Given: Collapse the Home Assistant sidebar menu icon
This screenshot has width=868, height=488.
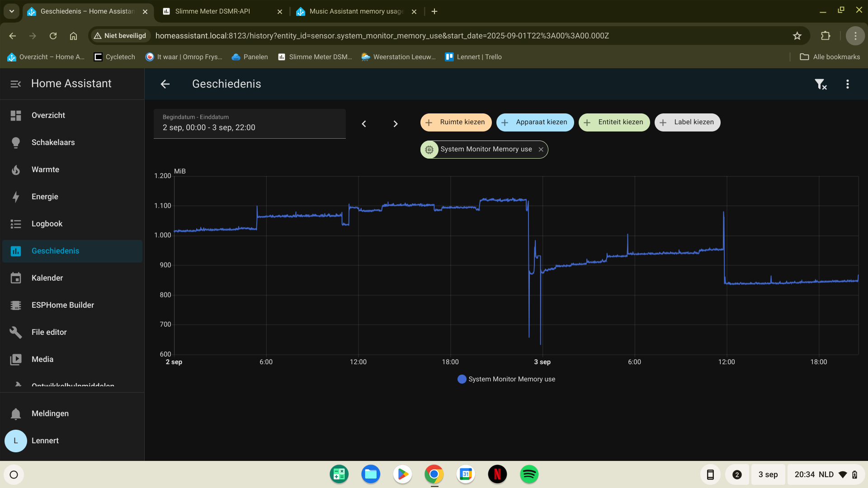Looking at the screenshot, I should [x=16, y=84].
